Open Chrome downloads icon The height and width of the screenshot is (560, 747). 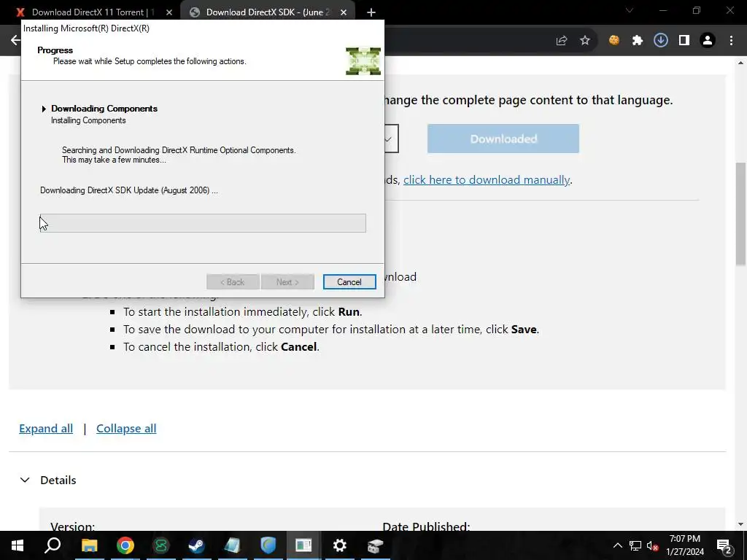click(x=661, y=41)
